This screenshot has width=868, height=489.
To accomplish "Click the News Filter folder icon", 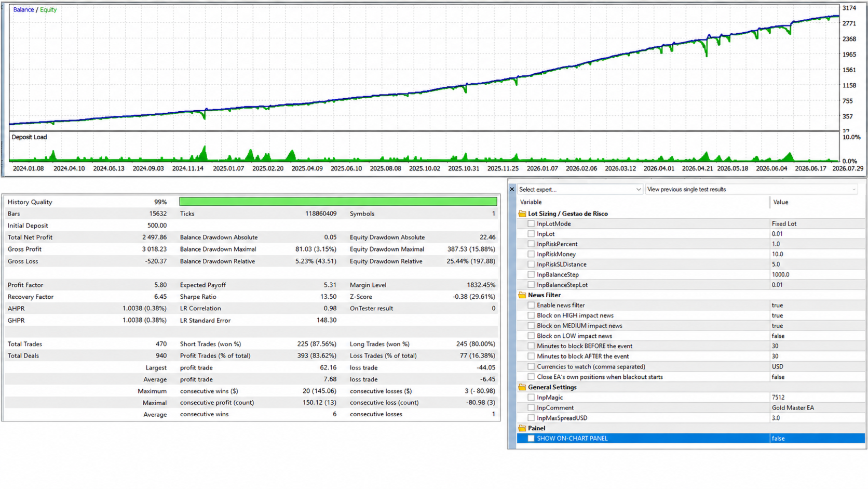I will tap(522, 295).
